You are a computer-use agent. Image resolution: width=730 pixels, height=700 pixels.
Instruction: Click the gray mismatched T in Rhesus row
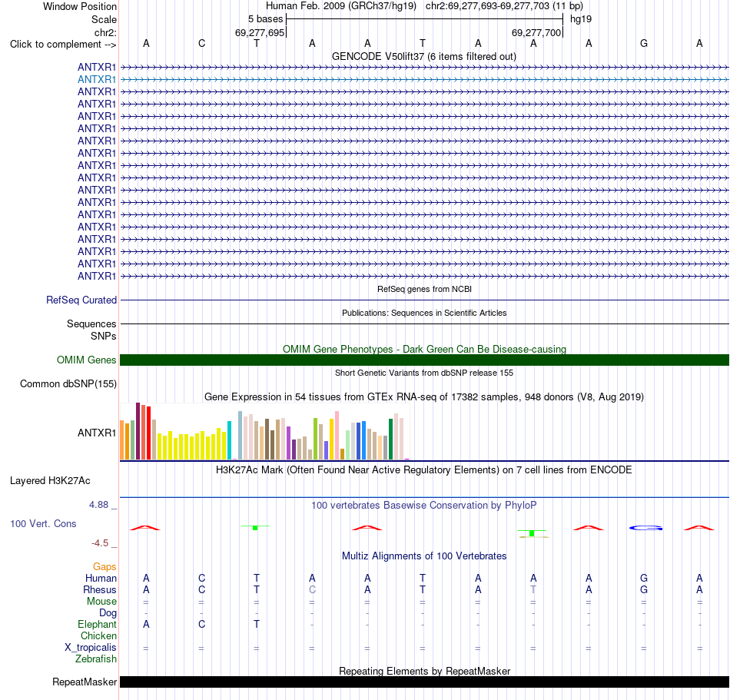point(533,589)
